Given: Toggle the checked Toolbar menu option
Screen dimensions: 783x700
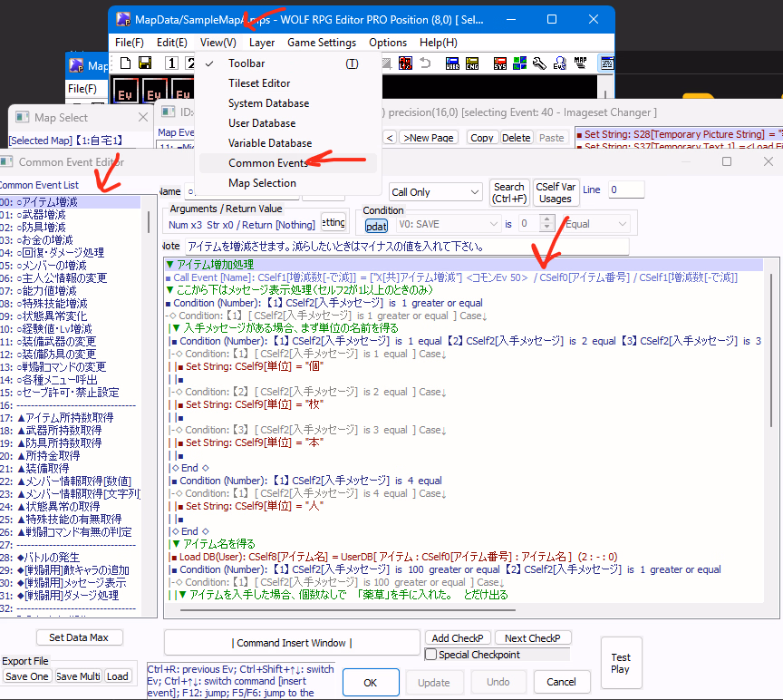Looking at the screenshot, I should coord(246,63).
